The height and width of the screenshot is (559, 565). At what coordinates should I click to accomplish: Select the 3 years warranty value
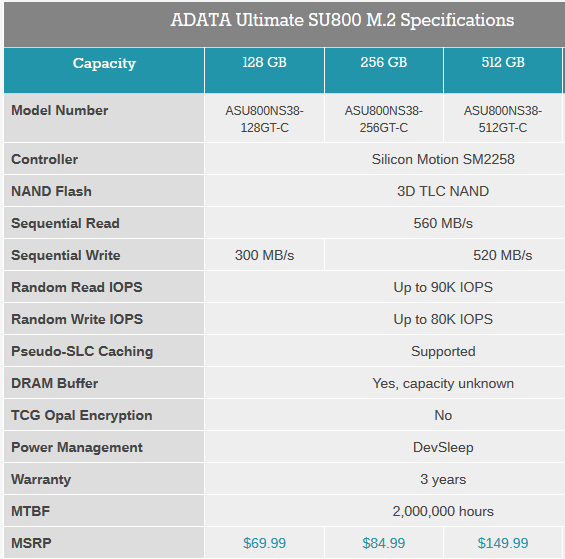(x=443, y=479)
